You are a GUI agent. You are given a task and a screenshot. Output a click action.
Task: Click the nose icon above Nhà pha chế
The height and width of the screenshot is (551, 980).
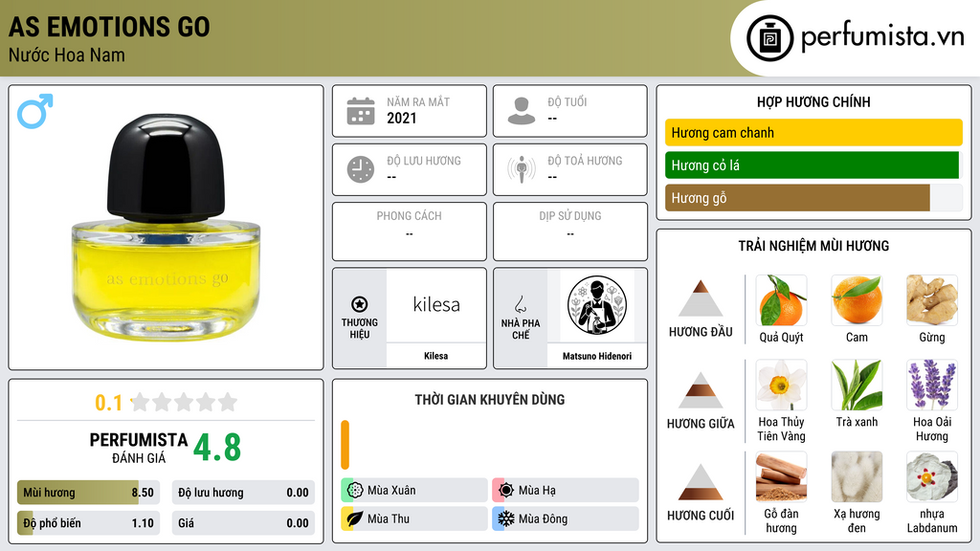520,304
